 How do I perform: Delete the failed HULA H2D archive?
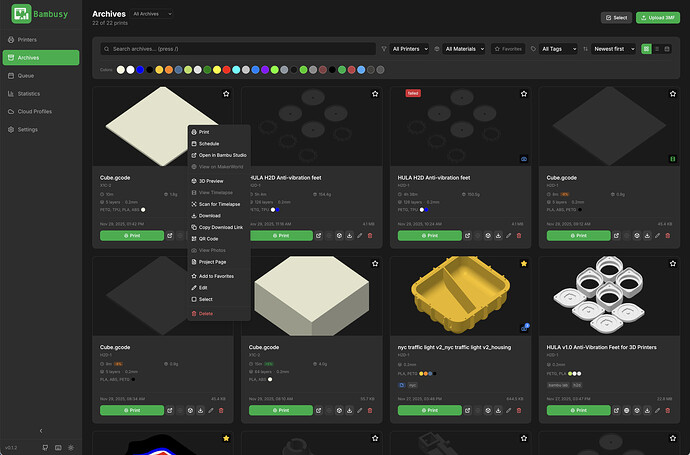[519, 236]
